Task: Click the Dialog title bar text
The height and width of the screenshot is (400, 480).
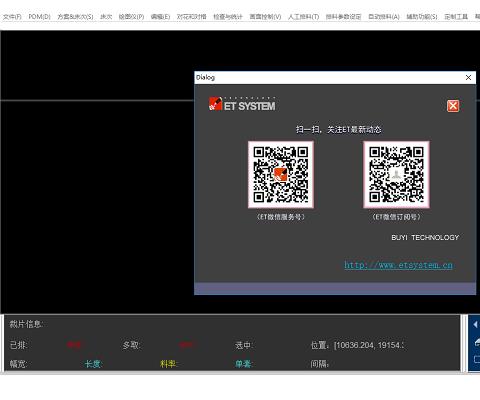Action: (205, 77)
